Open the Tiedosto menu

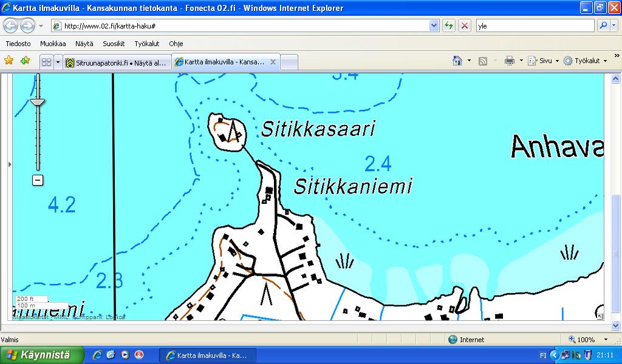pos(18,44)
